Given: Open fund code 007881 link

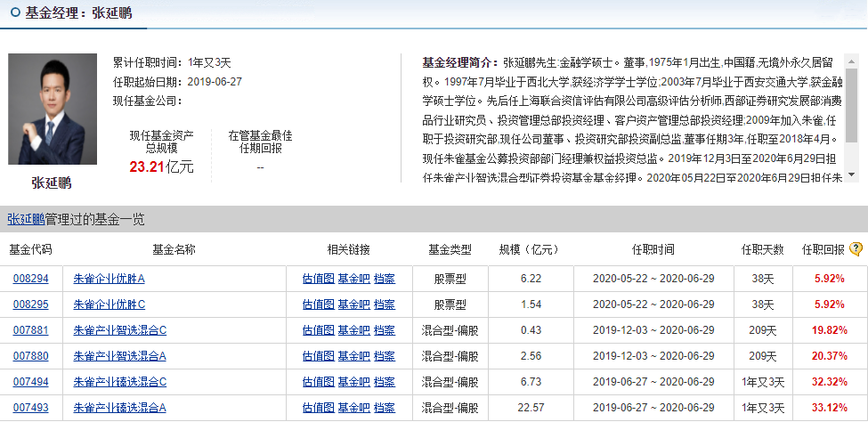Looking at the screenshot, I should pos(30,330).
